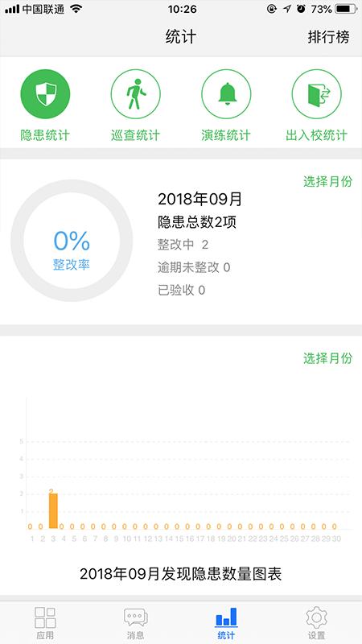The image size is (362, 644).
Task: Tap the 2018年09月发现隐患数量图表 chart title
Action: (180, 574)
